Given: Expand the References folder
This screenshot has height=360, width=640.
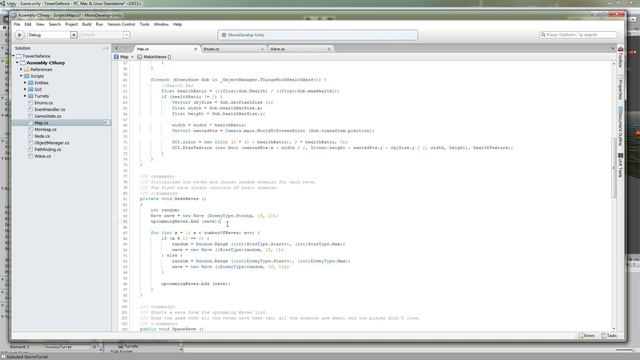Looking at the screenshot, I should (21, 69).
